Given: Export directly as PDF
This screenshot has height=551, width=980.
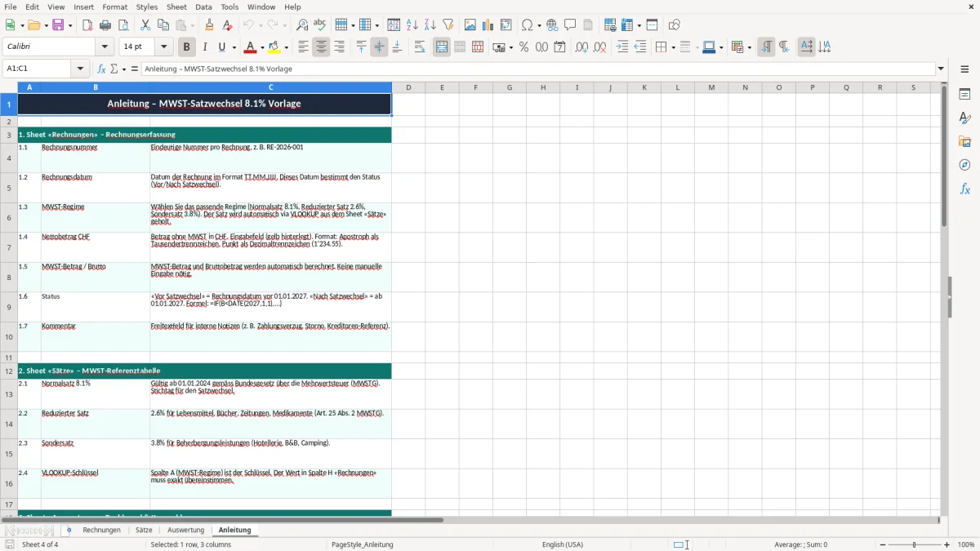Looking at the screenshot, I should pyautogui.click(x=87, y=25).
